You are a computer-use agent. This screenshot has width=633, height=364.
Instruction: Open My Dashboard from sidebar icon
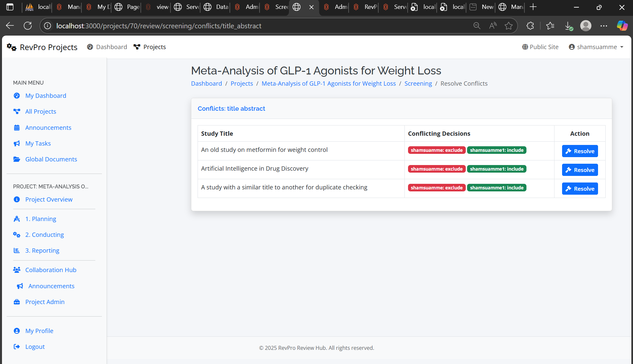tap(16, 96)
